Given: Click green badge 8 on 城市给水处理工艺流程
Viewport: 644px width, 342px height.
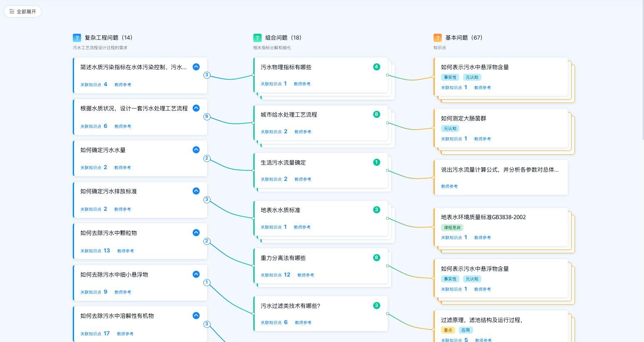Looking at the screenshot, I should (376, 115).
